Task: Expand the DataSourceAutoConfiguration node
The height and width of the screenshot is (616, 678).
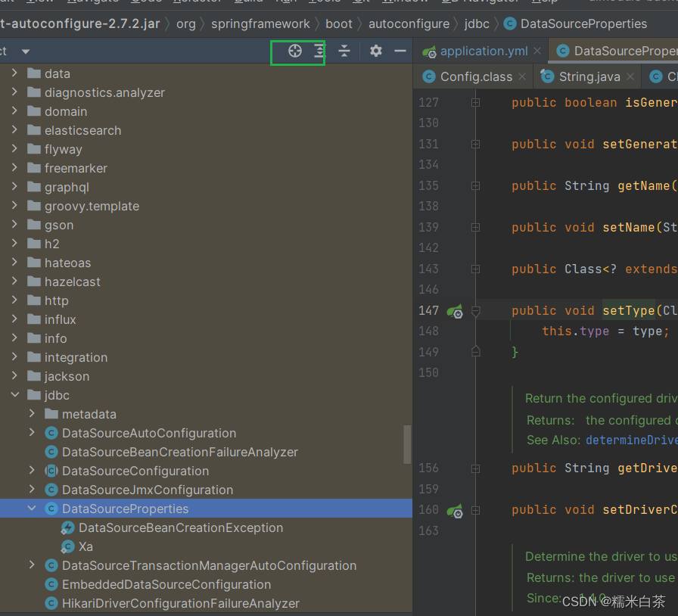Action: [x=32, y=433]
